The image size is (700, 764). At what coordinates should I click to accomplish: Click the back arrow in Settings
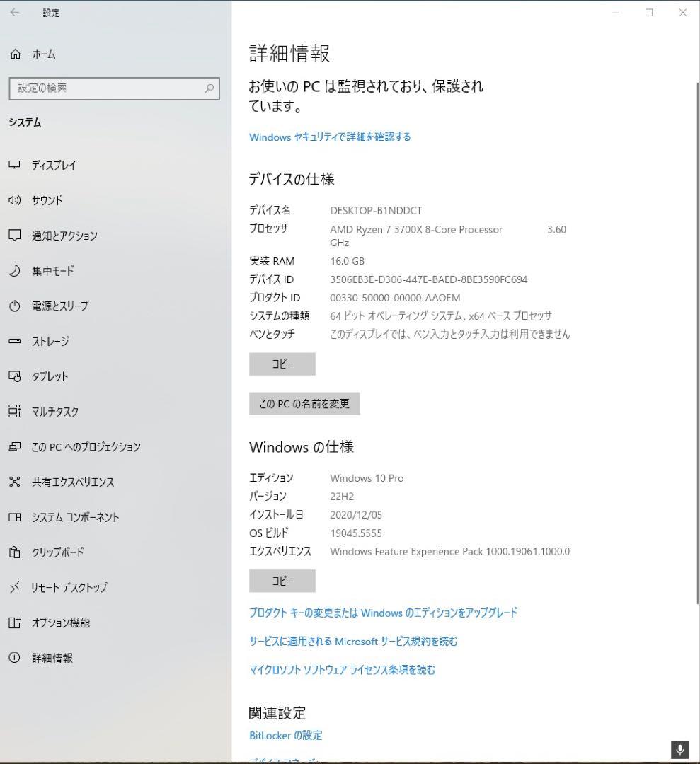click(14, 12)
